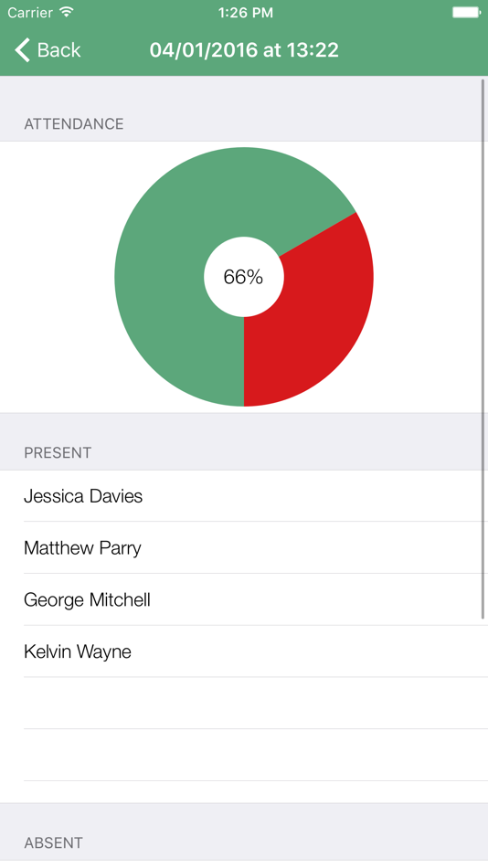Tap the first empty row below Kelvin Wayne
This screenshot has height=868, width=488.
tap(244, 703)
